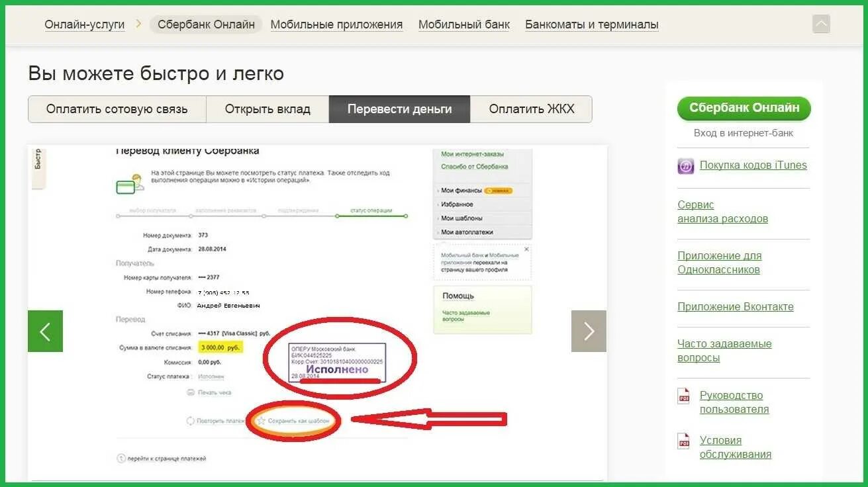
Task: Go to previous slide with left arrow
Action: point(45,331)
